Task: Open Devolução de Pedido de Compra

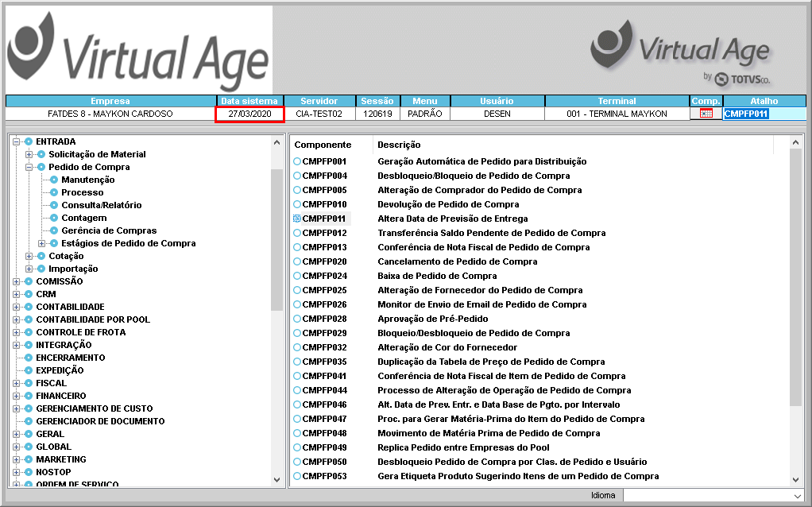Action: [x=448, y=204]
